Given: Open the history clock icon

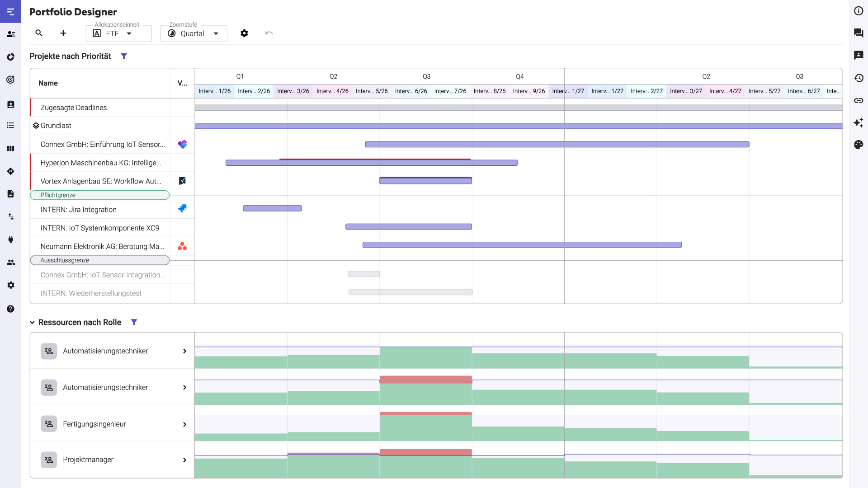Looking at the screenshot, I should click(x=859, y=78).
